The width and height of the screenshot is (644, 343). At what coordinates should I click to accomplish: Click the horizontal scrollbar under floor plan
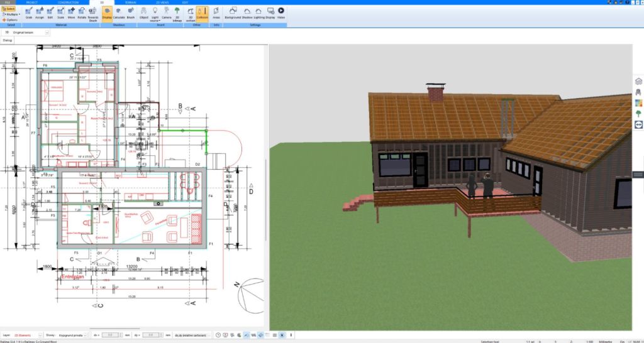point(115,329)
